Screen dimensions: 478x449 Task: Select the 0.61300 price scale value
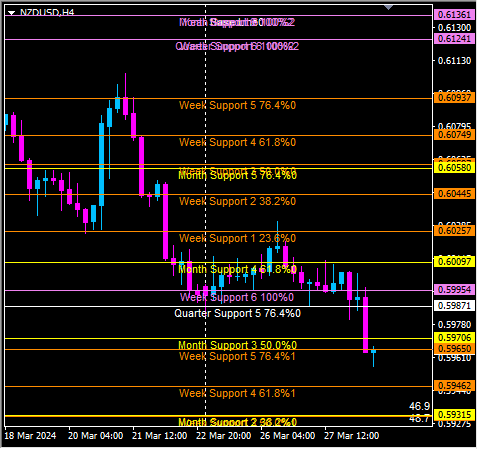click(x=454, y=27)
